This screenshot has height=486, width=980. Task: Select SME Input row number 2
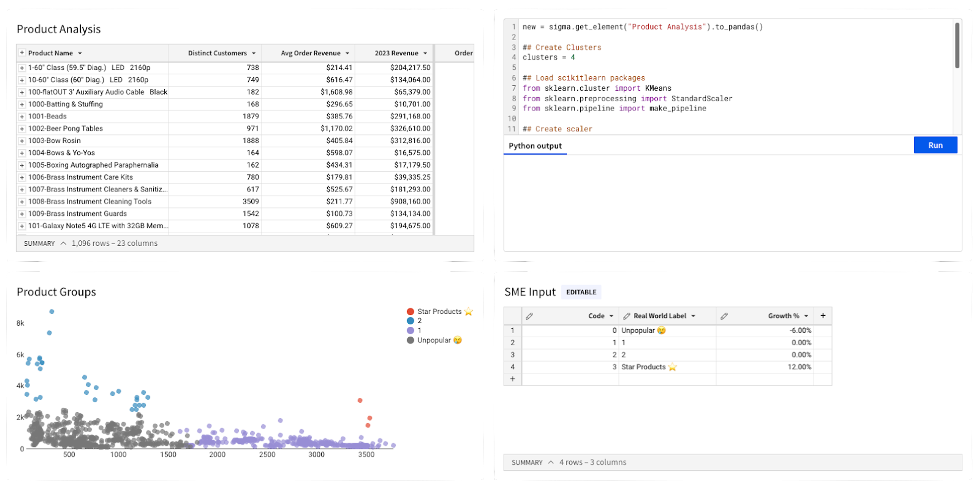pos(513,343)
